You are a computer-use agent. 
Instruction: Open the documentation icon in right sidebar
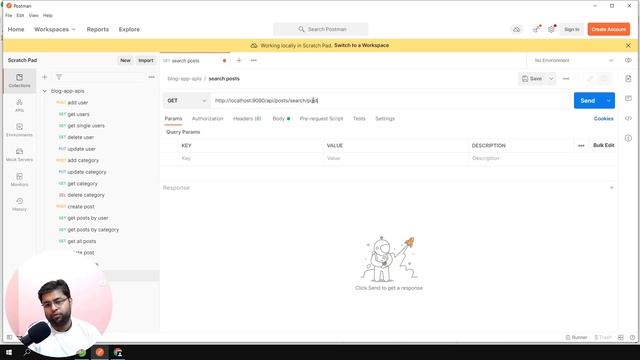point(628,78)
